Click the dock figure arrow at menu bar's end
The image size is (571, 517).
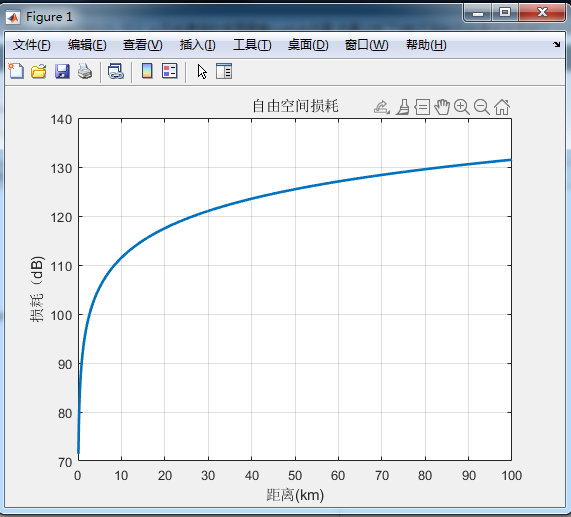click(556, 44)
